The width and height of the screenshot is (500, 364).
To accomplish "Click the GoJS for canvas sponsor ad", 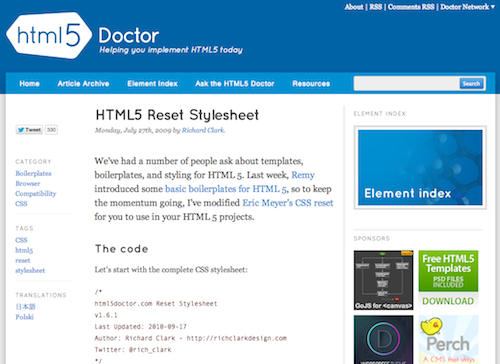I will (383, 280).
